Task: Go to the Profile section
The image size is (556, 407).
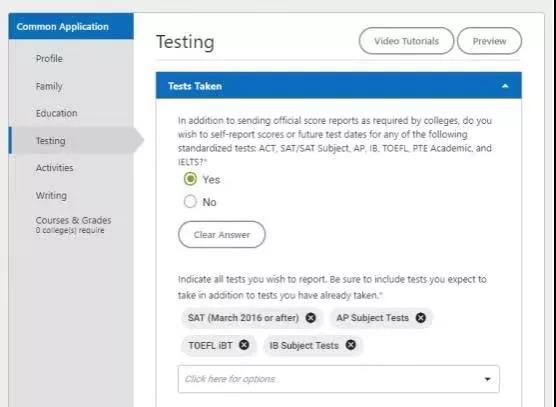Action: (49, 58)
